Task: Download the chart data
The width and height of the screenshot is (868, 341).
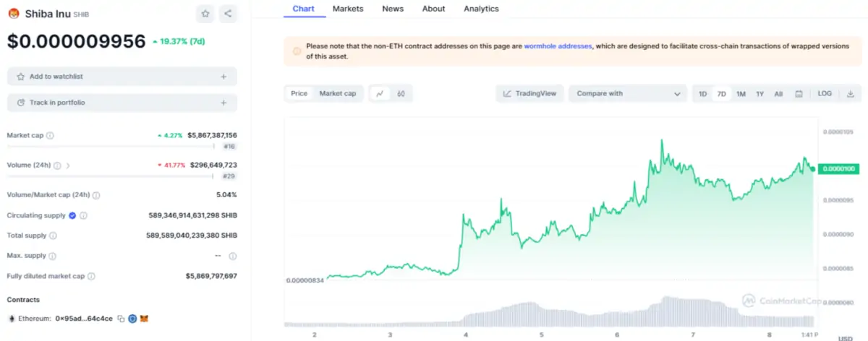Action: click(x=851, y=94)
